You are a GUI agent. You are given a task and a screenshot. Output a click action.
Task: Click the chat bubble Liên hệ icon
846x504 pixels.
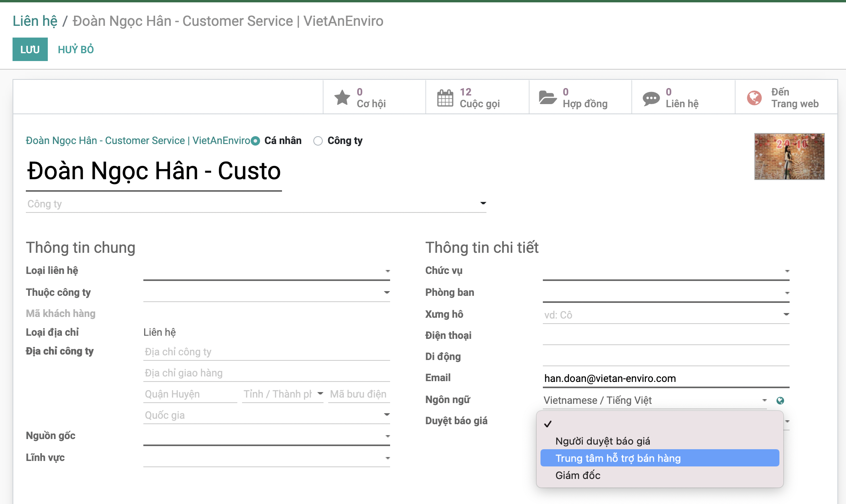(651, 98)
